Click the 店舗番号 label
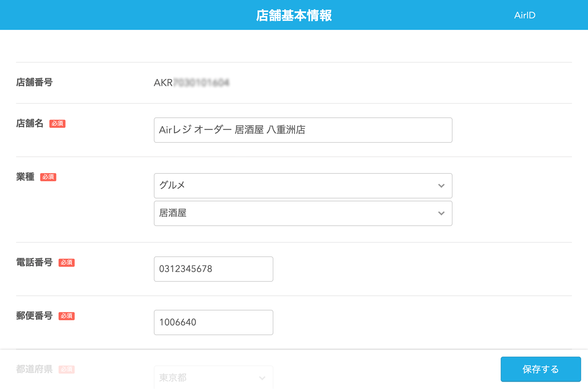Viewport: 588px width, 389px height. point(34,82)
